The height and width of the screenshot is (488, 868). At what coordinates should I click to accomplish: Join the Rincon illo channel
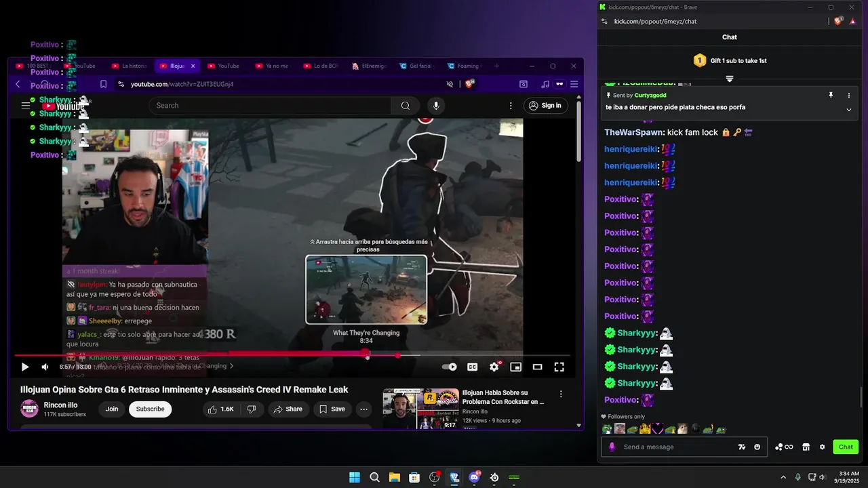[112, 409]
